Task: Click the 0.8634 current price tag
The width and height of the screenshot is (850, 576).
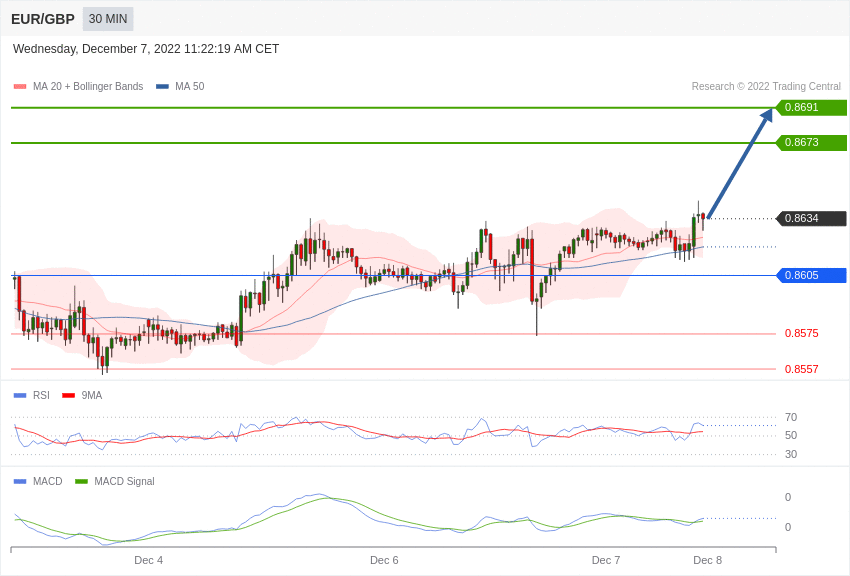Action: pyautogui.click(x=811, y=219)
